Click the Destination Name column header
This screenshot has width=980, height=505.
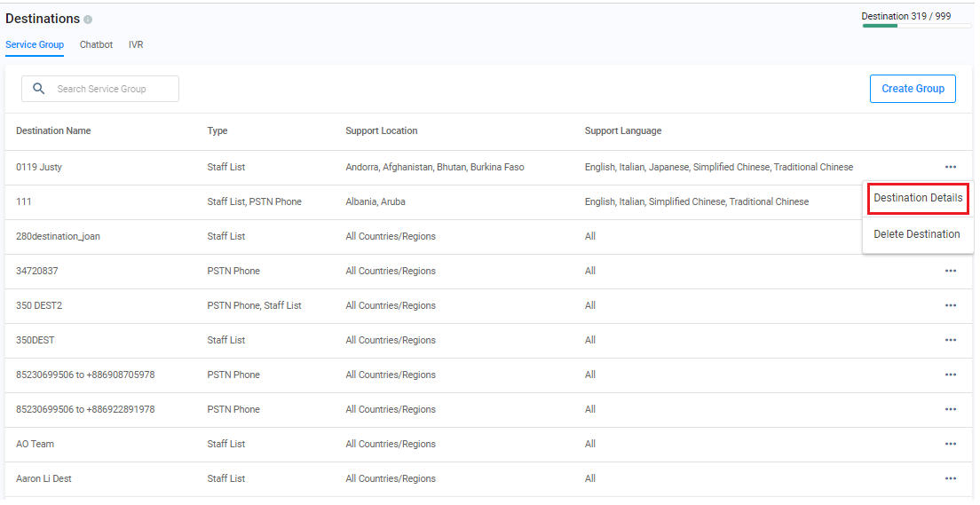pos(53,130)
